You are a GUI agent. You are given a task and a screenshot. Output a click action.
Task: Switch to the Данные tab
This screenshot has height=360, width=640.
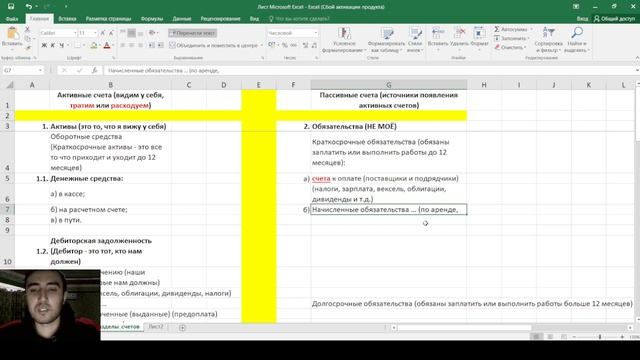(x=182, y=18)
